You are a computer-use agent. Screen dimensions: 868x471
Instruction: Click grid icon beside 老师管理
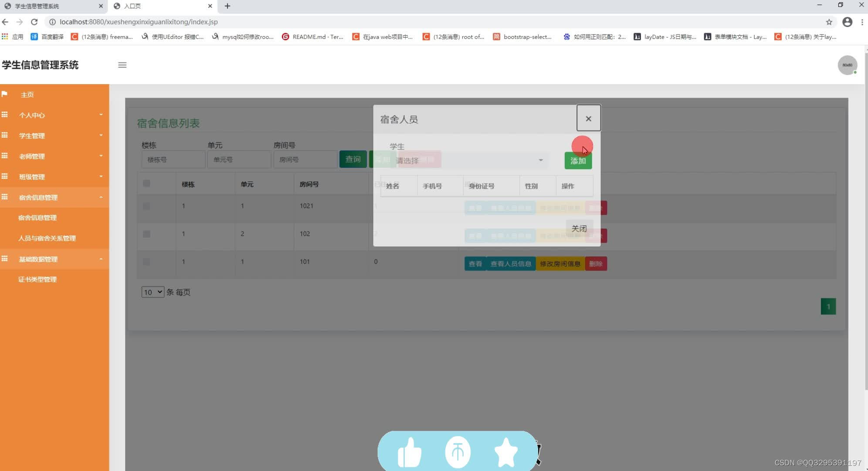[x=5, y=156]
